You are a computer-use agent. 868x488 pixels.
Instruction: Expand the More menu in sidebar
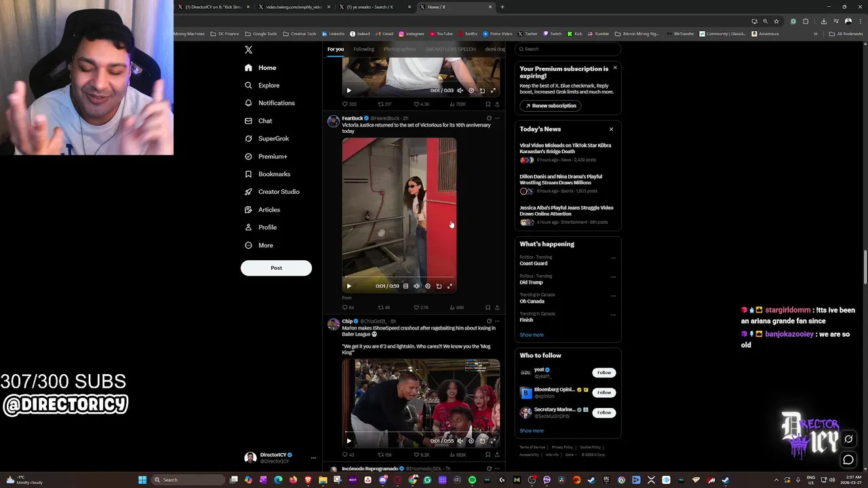pyautogui.click(x=259, y=245)
